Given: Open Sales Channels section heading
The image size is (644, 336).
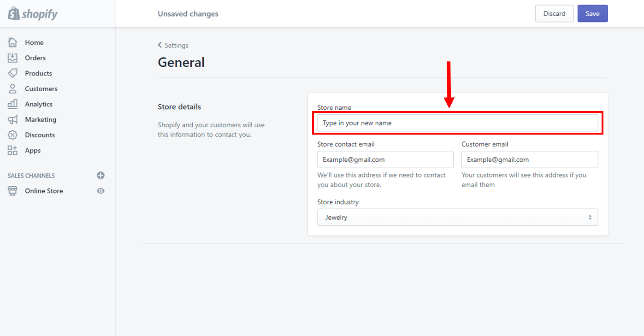Looking at the screenshot, I should tap(30, 175).
